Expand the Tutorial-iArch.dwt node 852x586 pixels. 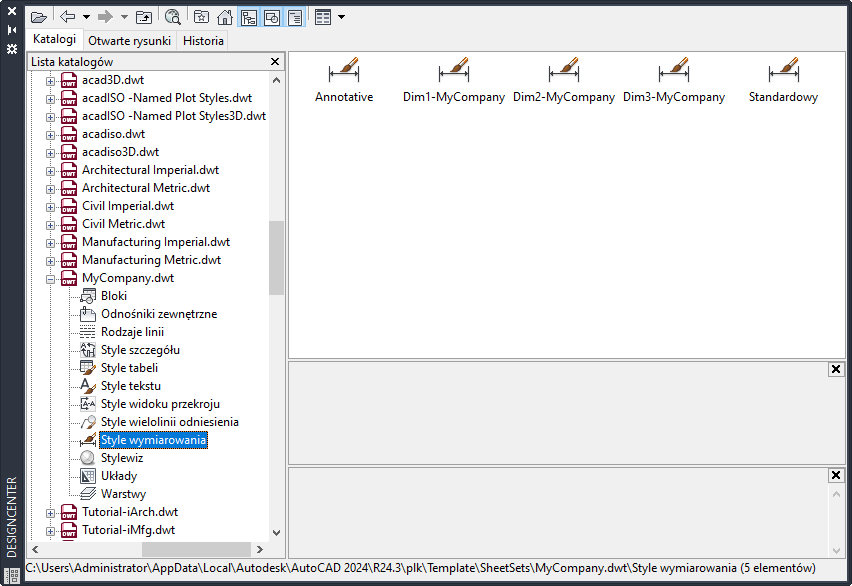coord(50,513)
